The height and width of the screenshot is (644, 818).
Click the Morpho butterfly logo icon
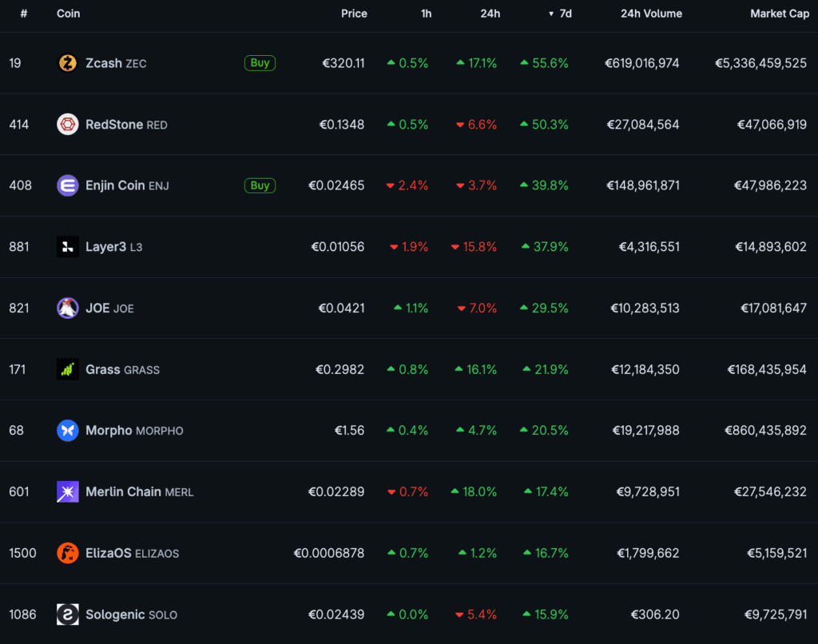[x=68, y=431]
